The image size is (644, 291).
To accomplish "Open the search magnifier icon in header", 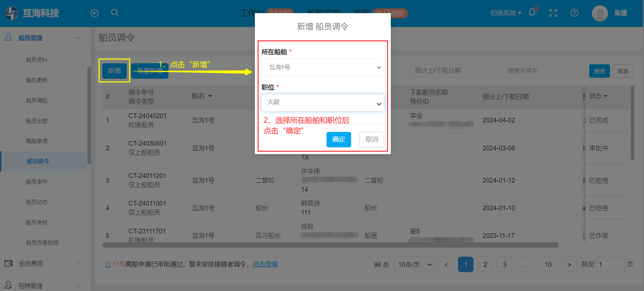I will (115, 13).
